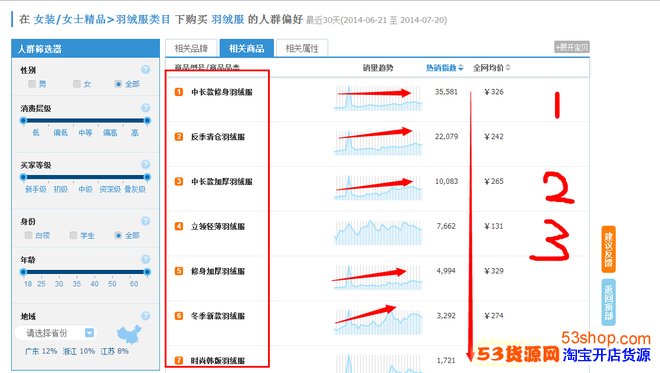Click rank 6 orange badge

click(x=179, y=316)
